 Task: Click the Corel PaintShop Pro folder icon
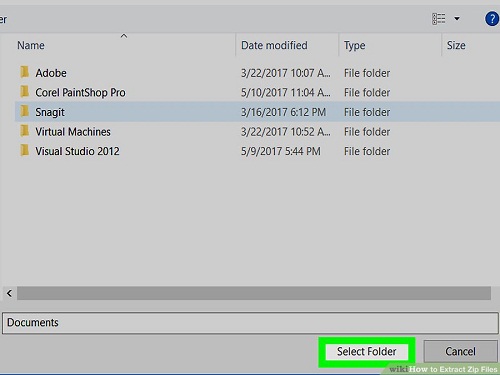tap(24, 91)
